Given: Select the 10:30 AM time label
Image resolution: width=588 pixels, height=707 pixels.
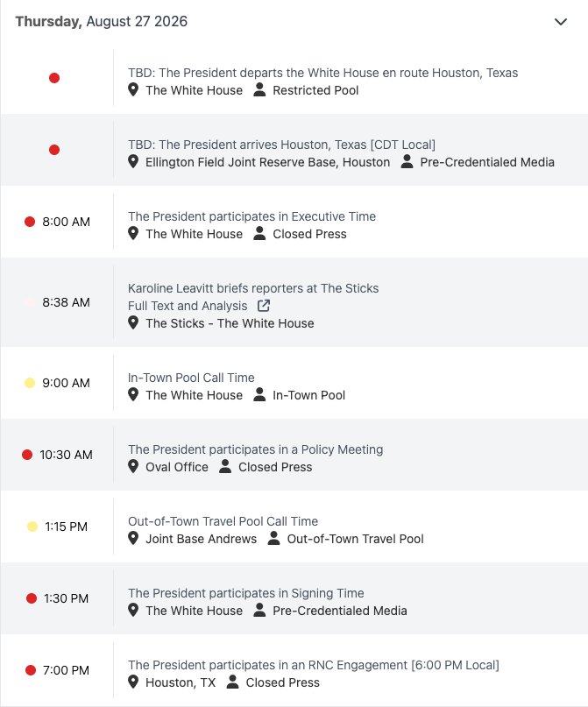Looking at the screenshot, I should 66,455.
